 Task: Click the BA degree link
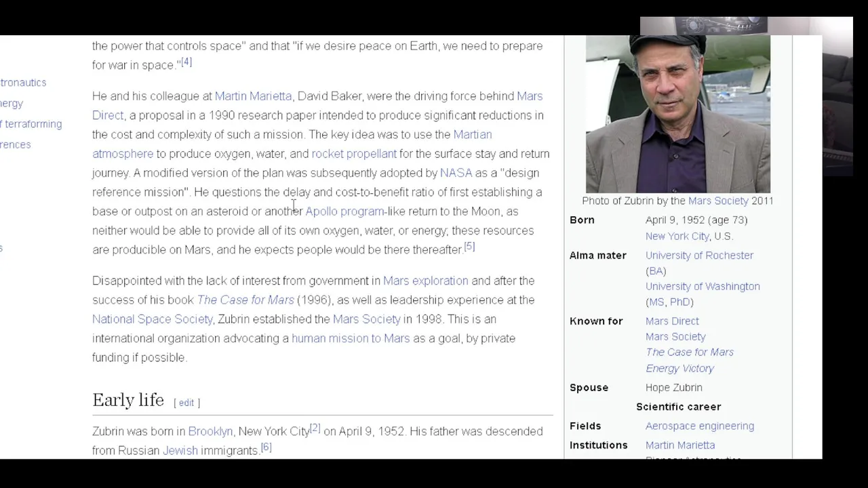click(656, 270)
